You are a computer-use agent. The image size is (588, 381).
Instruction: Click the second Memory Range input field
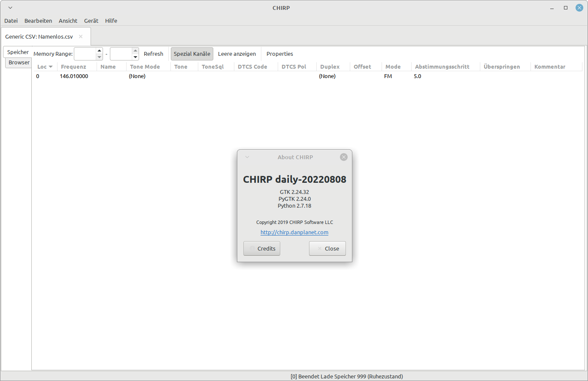click(x=121, y=54)
